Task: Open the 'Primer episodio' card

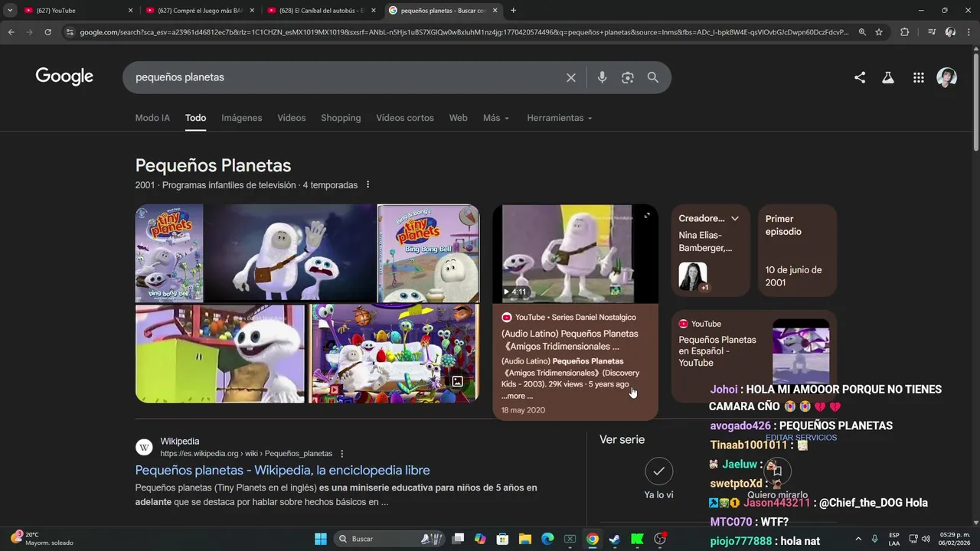Action: (797, 250)
